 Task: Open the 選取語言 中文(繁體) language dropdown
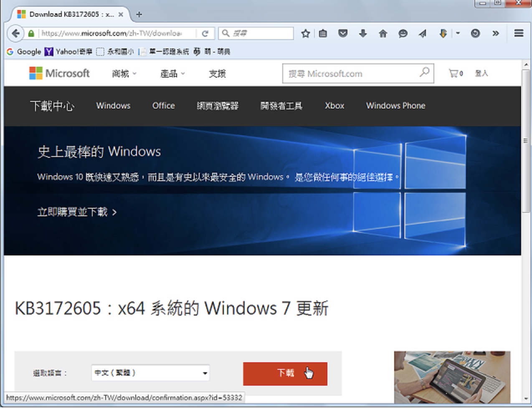click(x=150, y=373)
